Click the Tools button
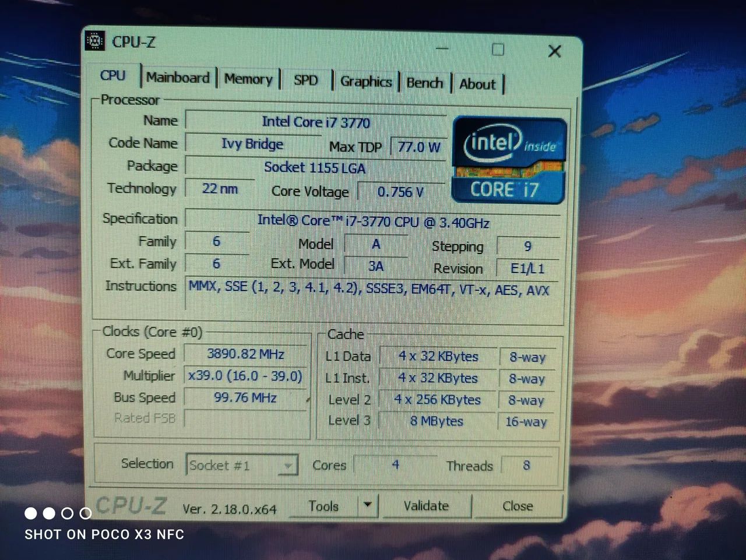746x560 pixels. point(323,506)
